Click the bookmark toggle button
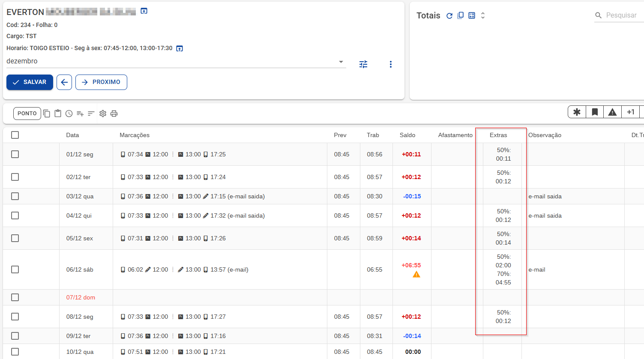 coord(595,112)
